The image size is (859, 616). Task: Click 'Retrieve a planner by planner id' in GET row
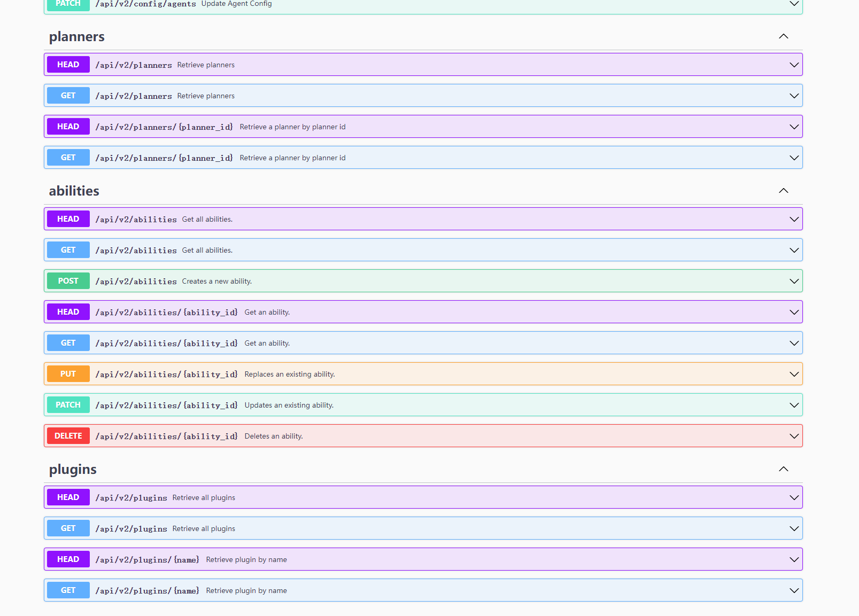click(293, 158)
